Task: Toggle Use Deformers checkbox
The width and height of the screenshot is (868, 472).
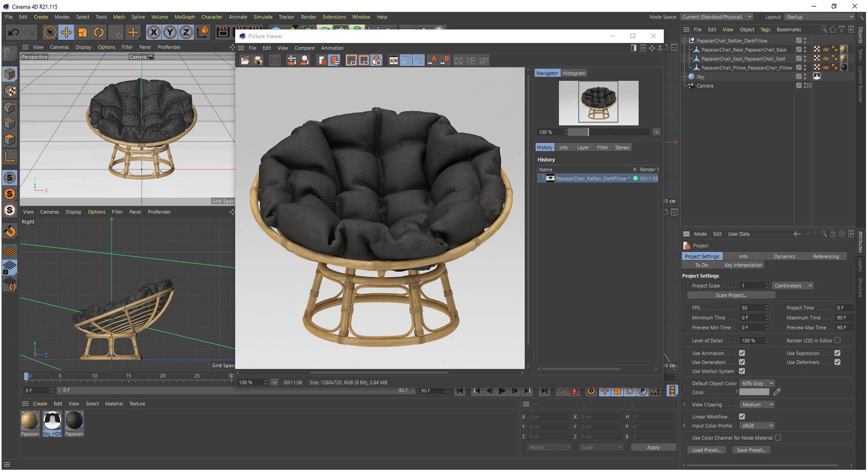Action: [x=837, y=362]
